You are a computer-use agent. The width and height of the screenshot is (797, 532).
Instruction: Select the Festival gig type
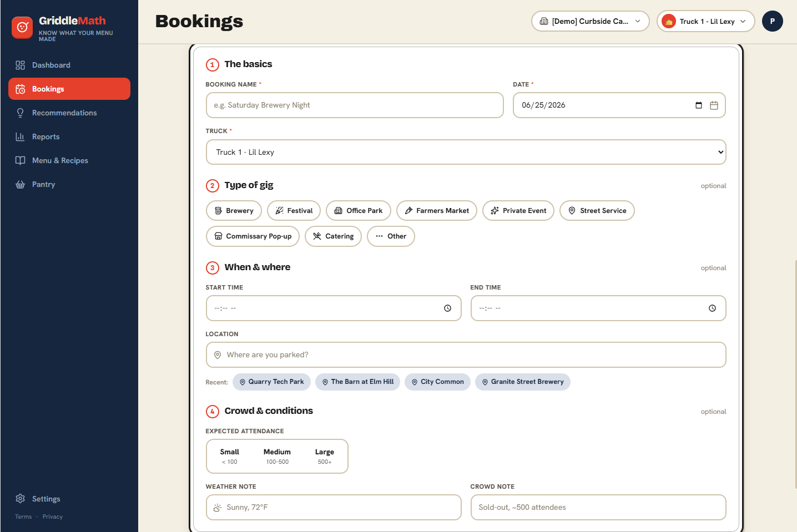click(294, 211)
